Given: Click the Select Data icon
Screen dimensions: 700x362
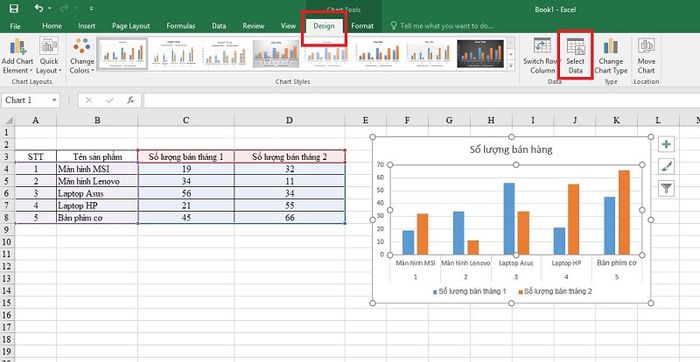Looking at the screenshot, I should [x=575, y=46].
